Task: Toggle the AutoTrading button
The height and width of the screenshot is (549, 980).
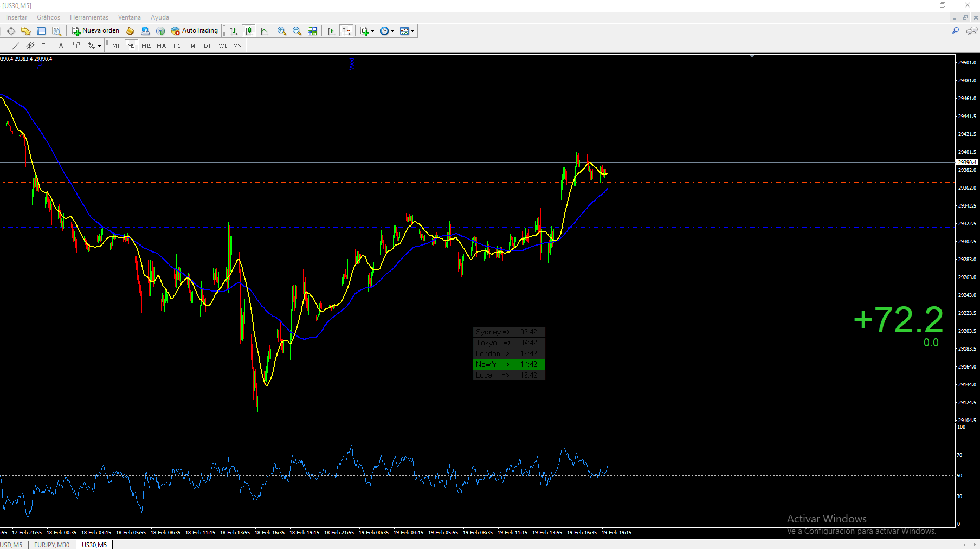Action: coord(195,31)
